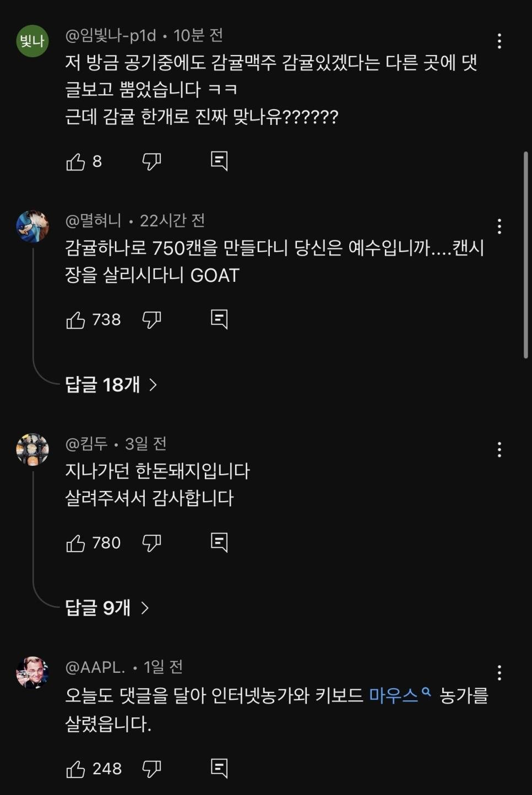Open the @멸혀니 channel name link
Image resolution: width=532 pixels, height=795 pixels.
93,221
